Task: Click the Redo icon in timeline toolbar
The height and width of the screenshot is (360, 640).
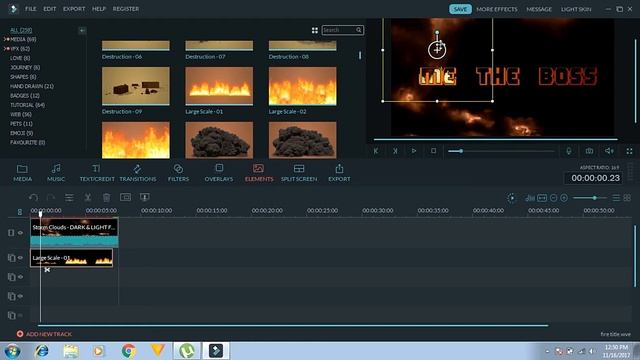Action: [x=51, y=198]
